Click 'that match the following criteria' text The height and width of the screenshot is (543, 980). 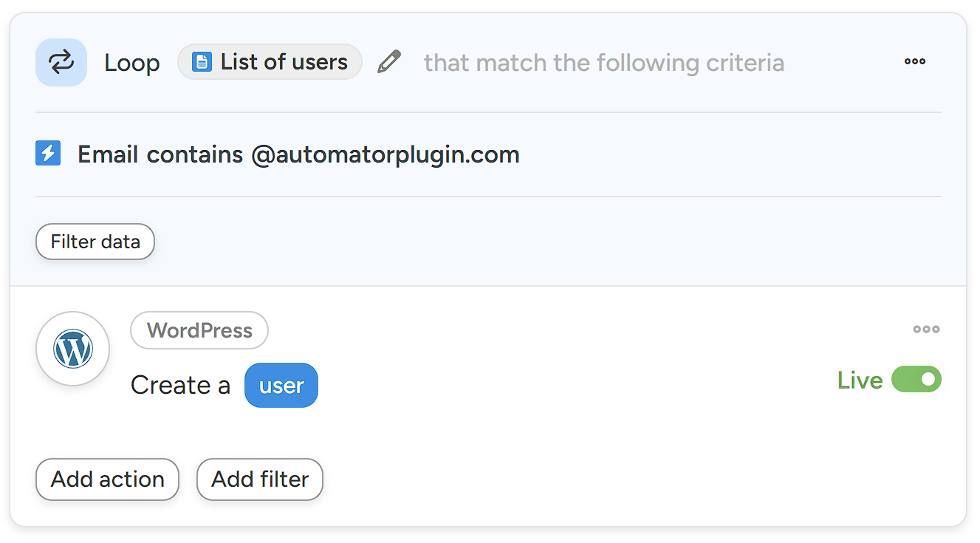point(603,63)
